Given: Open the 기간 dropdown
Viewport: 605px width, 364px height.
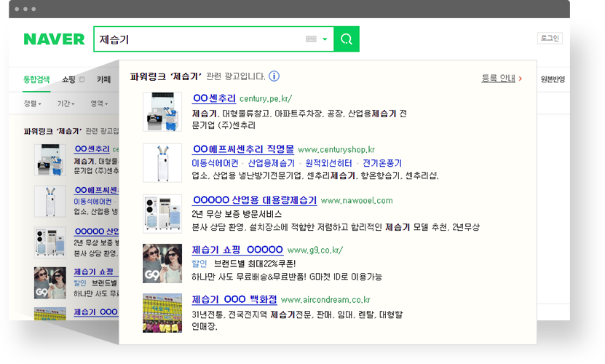Looking at the screenshot, I should click(x=66, y=103).
